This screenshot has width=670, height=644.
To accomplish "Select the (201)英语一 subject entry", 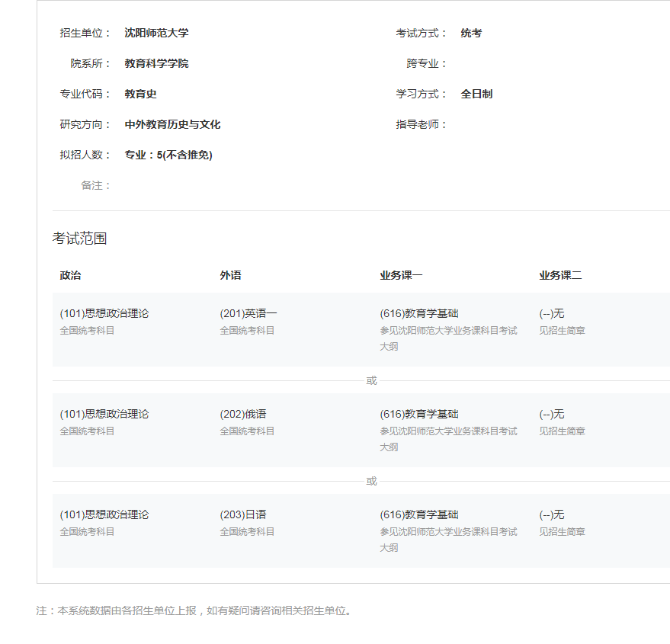I will 248,313.
